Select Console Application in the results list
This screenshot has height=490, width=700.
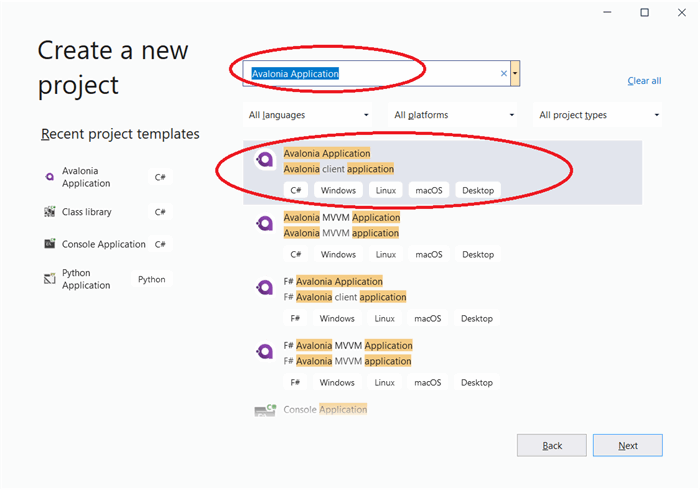(x=325, y=410)
